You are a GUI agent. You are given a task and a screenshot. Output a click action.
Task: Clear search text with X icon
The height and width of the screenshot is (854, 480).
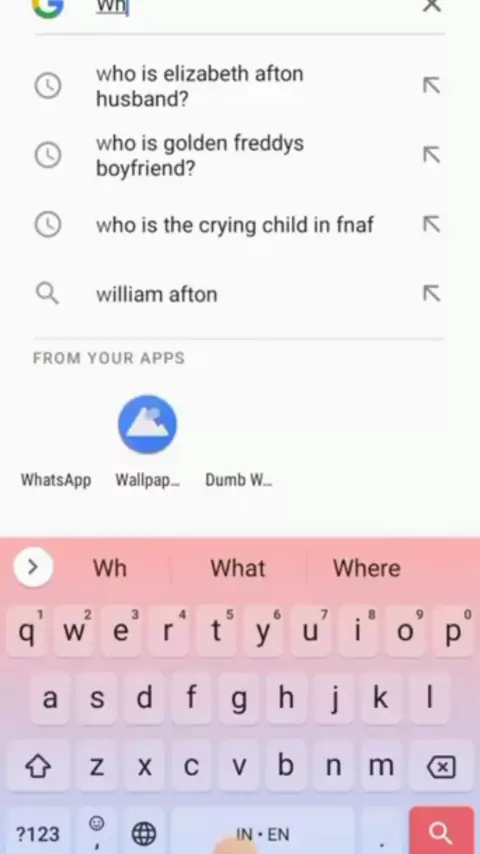[432, 5]
